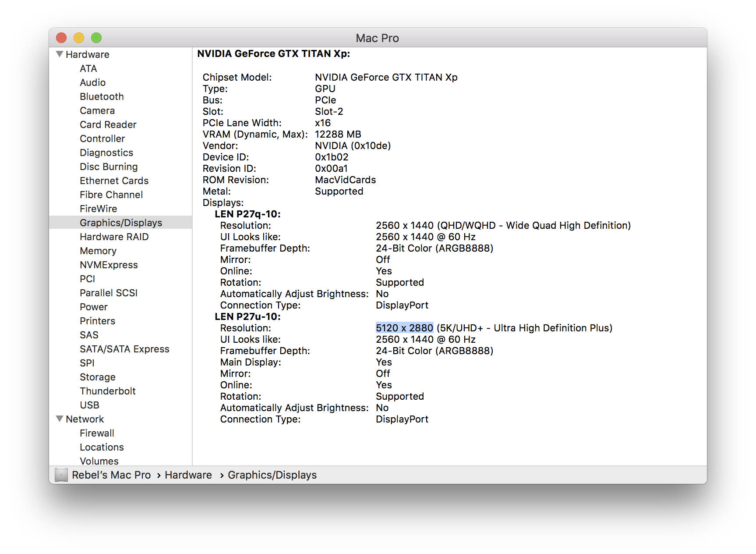Click the Slot-2 value
The height and width of the screenshot is (554, 756).
click(329, 111)
